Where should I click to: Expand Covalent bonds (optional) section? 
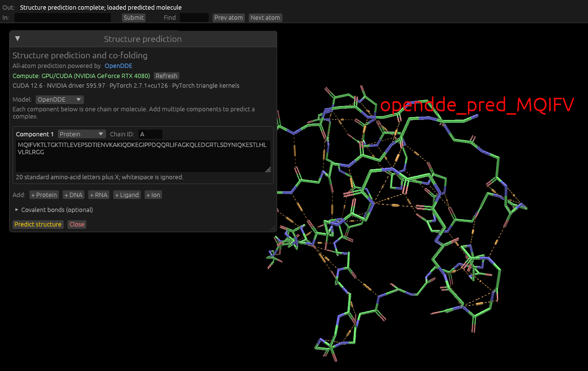click(x=54, y=210)
